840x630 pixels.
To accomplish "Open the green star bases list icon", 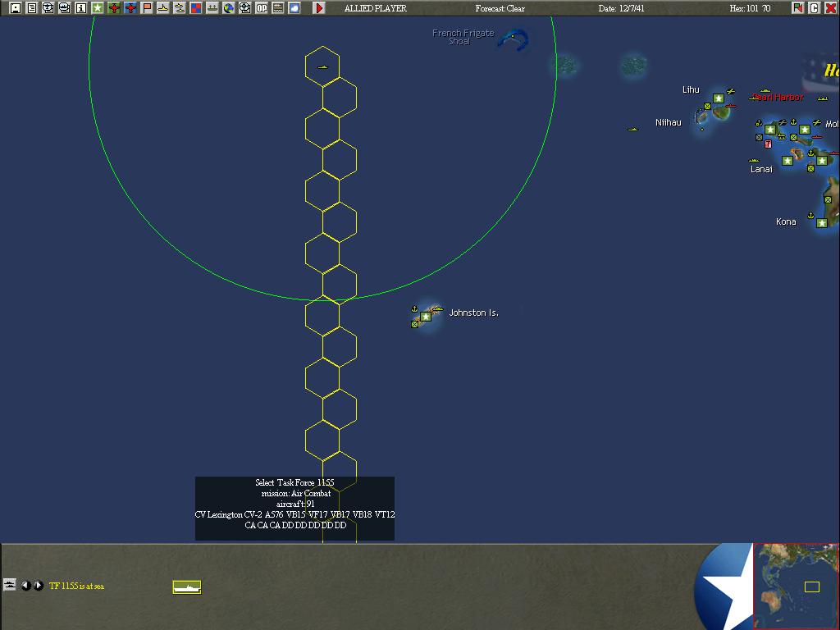I will tap(98, 7).
